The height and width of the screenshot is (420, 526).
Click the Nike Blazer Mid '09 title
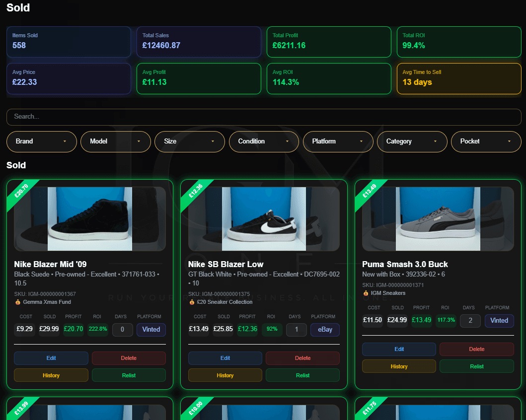click(x=50, y=264)
